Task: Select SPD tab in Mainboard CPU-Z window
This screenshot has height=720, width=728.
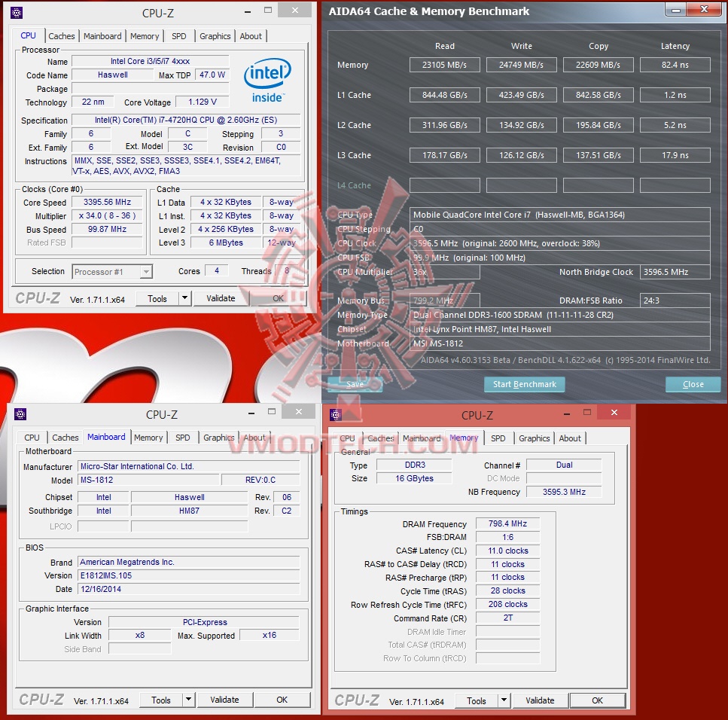Action: 182,438
